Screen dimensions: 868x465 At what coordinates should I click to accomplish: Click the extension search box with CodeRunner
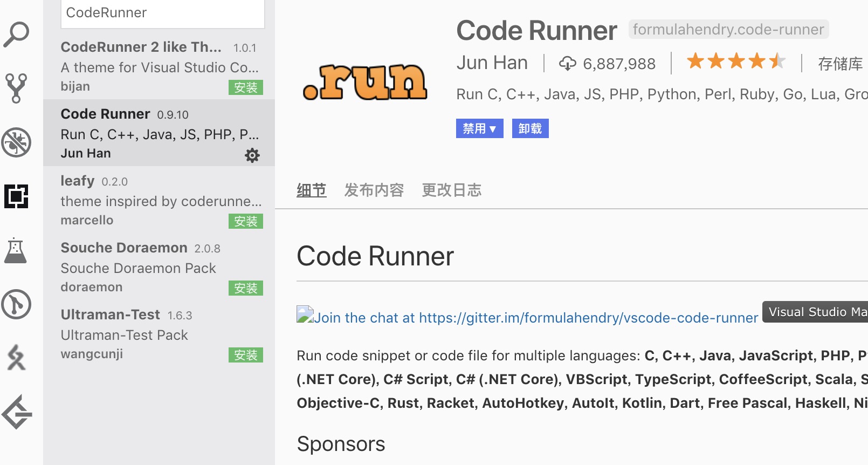tap(162, 13)
